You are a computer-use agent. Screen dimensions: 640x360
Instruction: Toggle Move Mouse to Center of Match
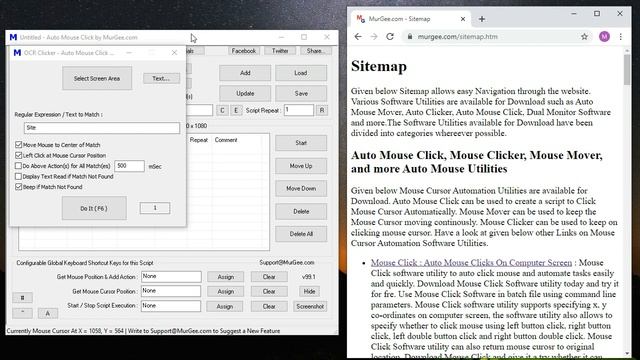18,144
